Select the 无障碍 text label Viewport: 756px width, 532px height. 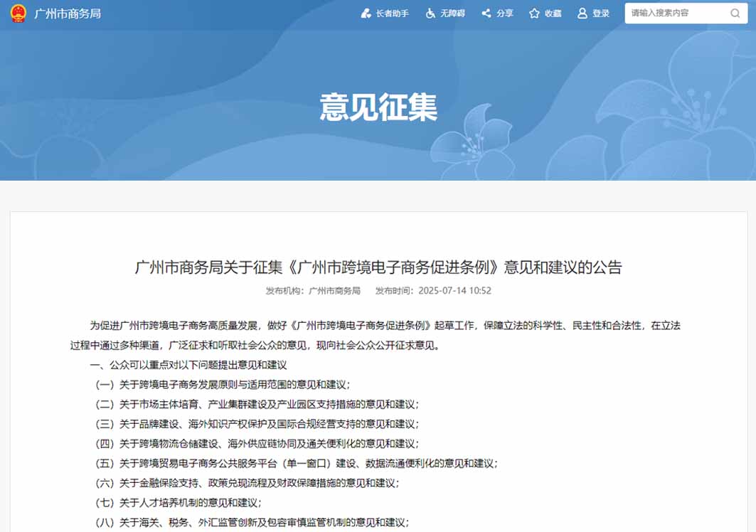pos(452,14)
